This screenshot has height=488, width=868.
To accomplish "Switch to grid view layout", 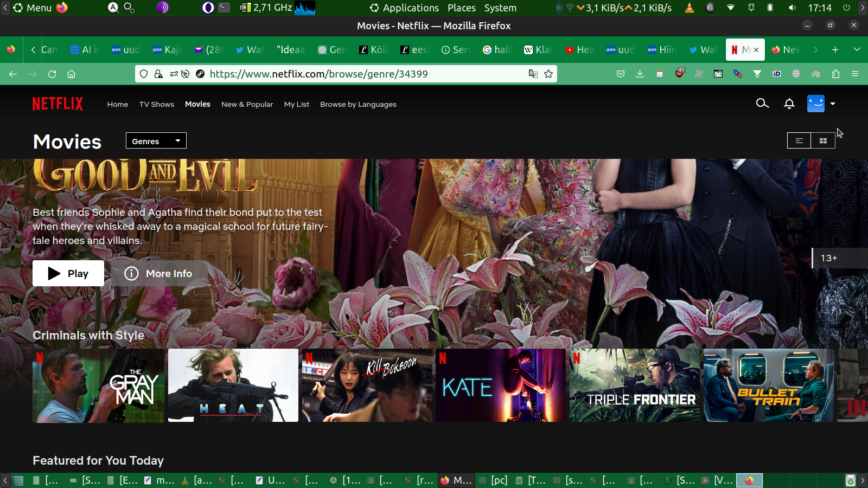I will click(x=823, y=141).
